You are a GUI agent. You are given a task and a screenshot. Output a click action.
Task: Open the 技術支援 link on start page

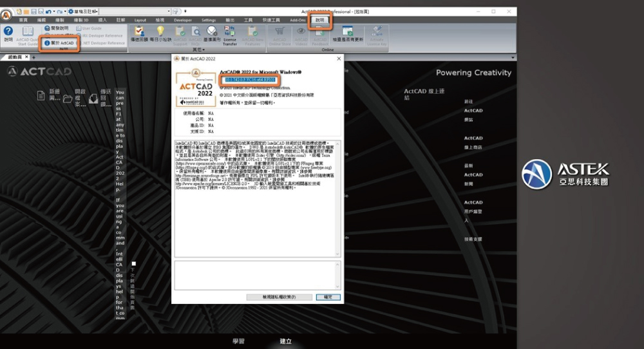[473, 239]
